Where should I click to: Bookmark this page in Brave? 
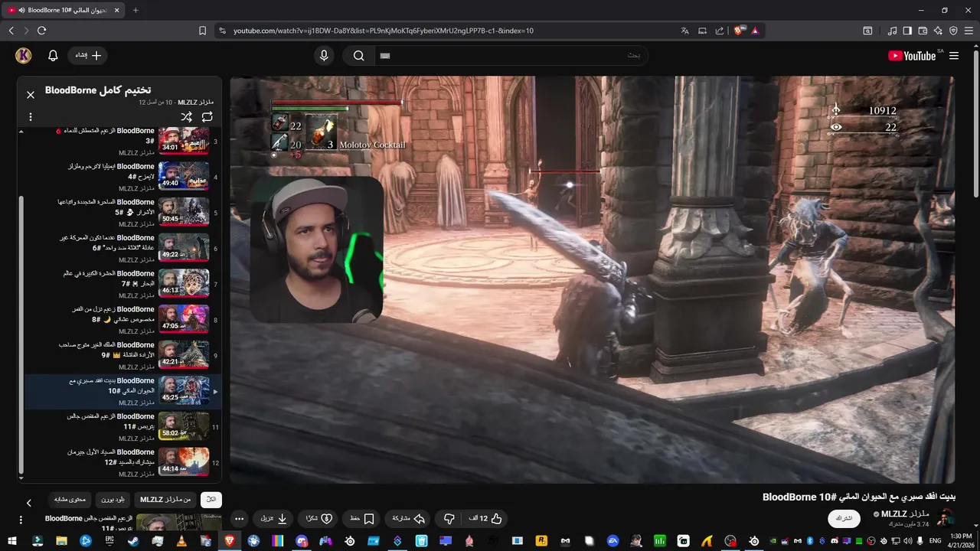pyautogui.click(x=203, y=31)
